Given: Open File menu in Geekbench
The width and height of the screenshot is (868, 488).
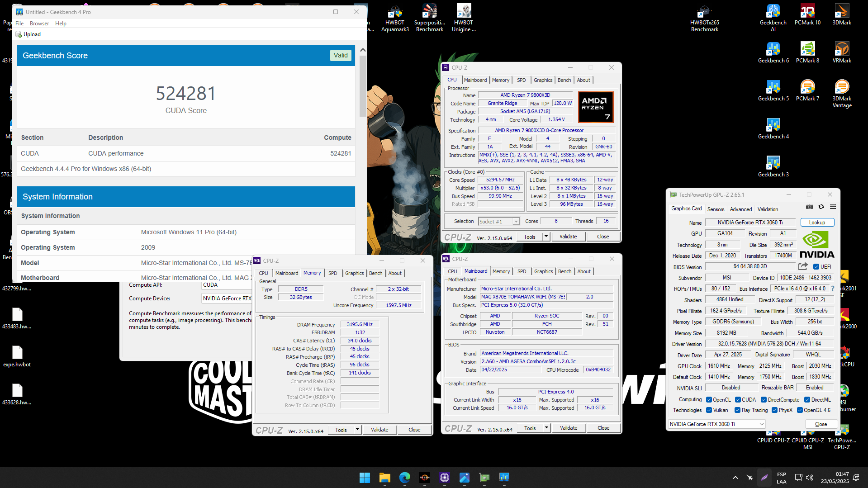Looking at the screenshot, I should 19,24.
